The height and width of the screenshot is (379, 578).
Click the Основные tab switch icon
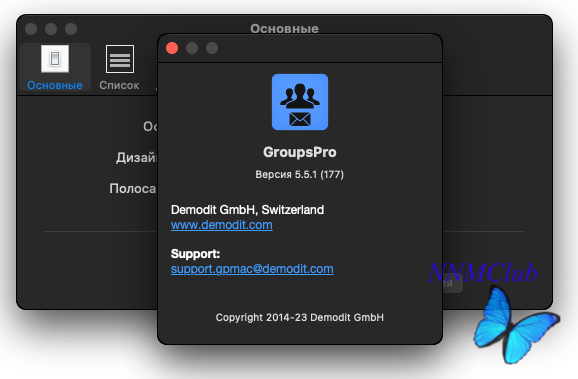click(x=55, y=59)
